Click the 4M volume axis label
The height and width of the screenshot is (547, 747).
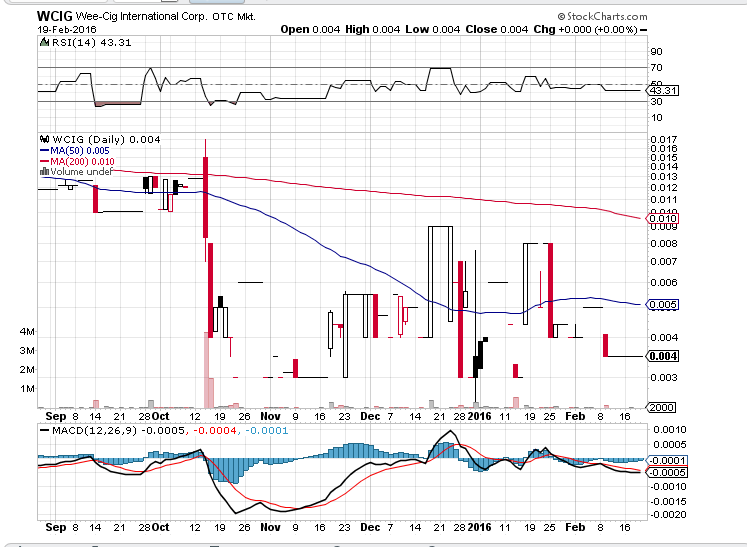(x=27, y=332)
